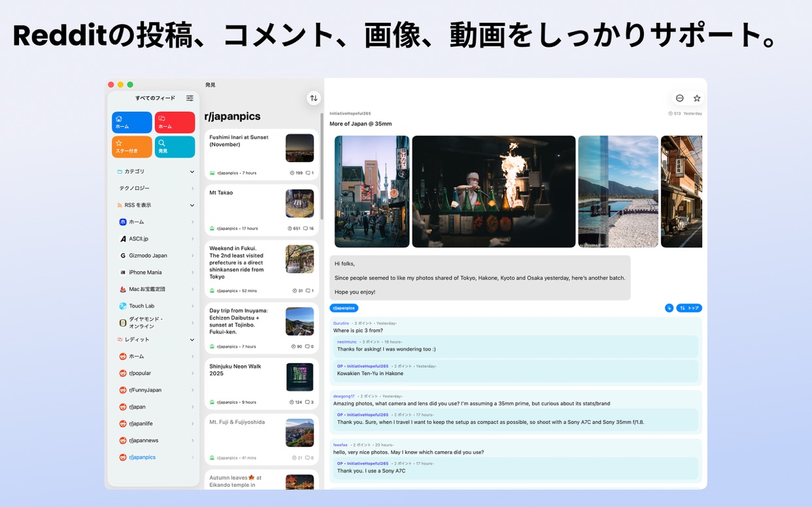Open post options via the ellipsis icon
Screen dimensions: 812x507
pyautogui.click(x=679, y=98)
